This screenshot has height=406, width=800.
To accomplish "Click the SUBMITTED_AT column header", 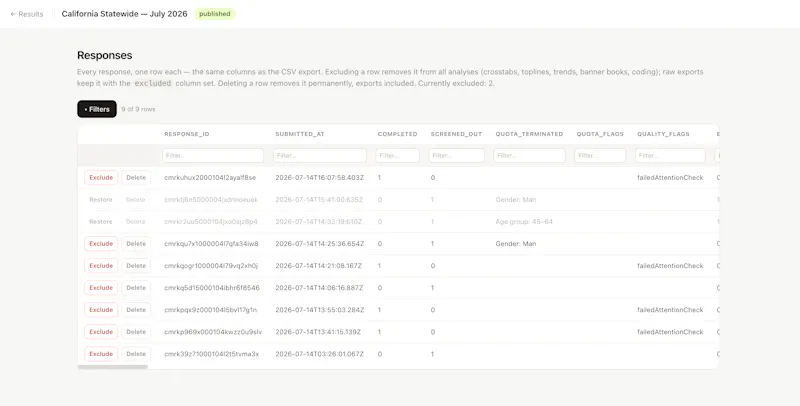I will tap(300, 134).
